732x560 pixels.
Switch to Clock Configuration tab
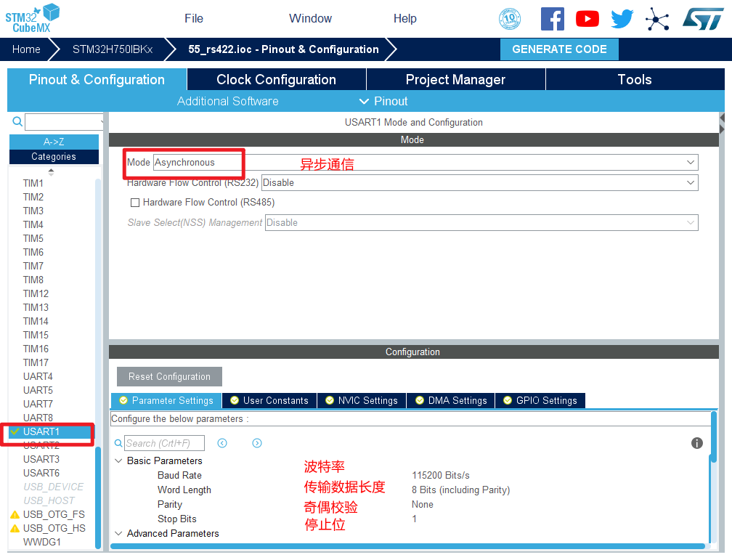coord(276,80)
